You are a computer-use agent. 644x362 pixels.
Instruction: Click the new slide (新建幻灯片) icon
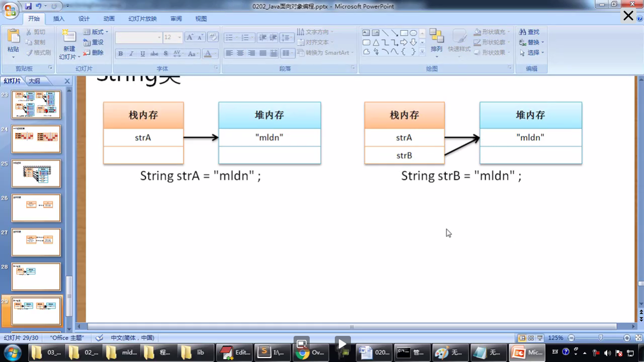coord(68,36)
